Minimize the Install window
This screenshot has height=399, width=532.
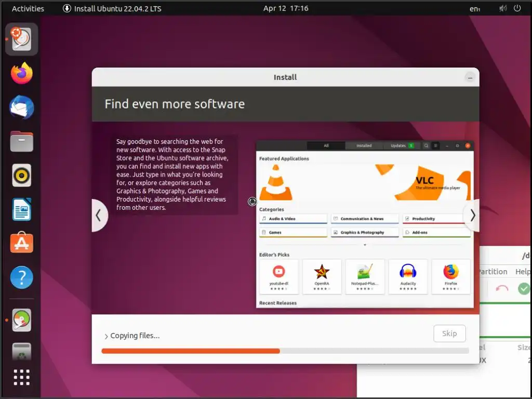coord(470,78)
